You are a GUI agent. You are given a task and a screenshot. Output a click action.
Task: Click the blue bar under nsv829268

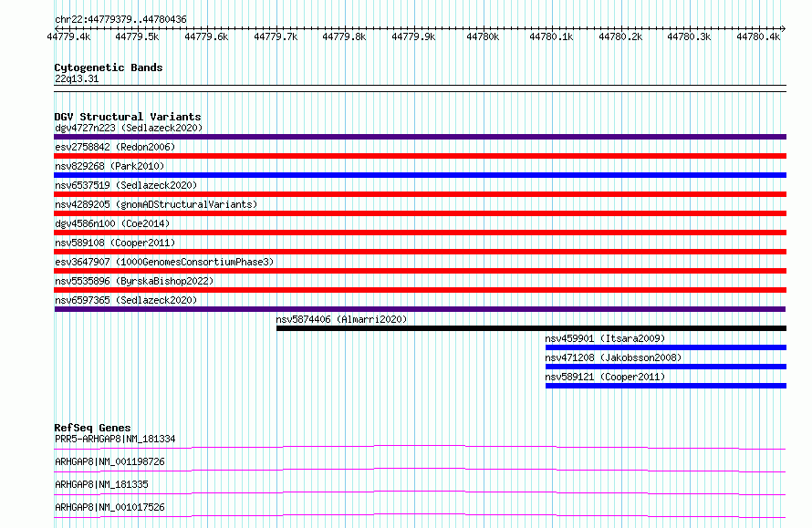tap(420, 175)
